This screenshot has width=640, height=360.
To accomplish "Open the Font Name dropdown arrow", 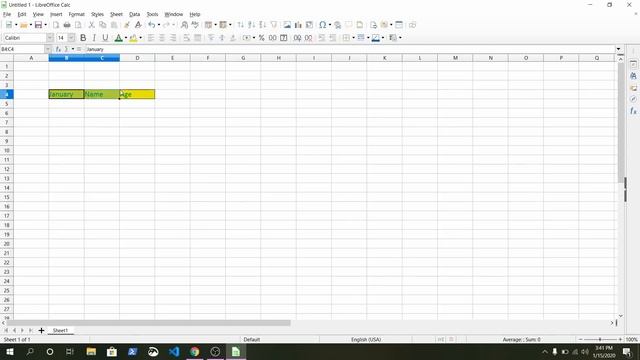I will 50,38.
